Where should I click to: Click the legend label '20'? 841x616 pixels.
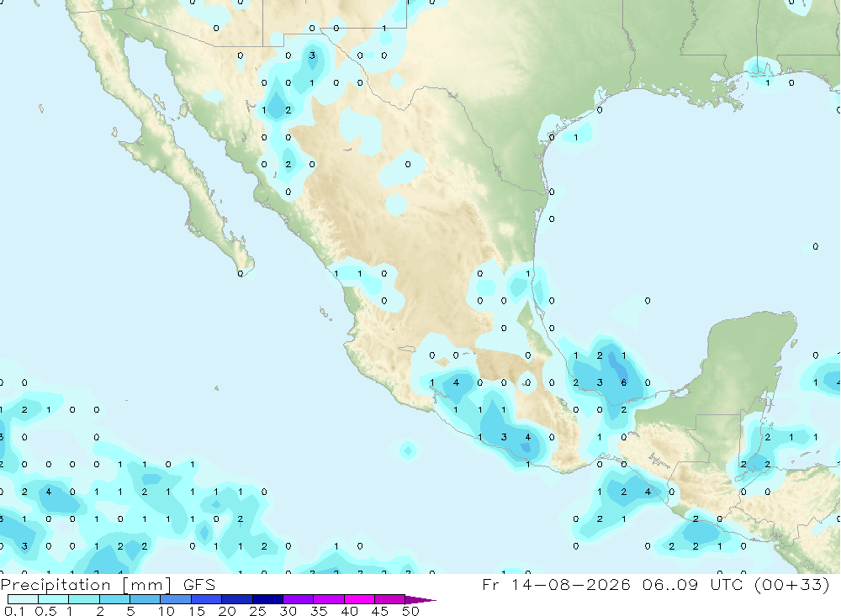[227, 611]
